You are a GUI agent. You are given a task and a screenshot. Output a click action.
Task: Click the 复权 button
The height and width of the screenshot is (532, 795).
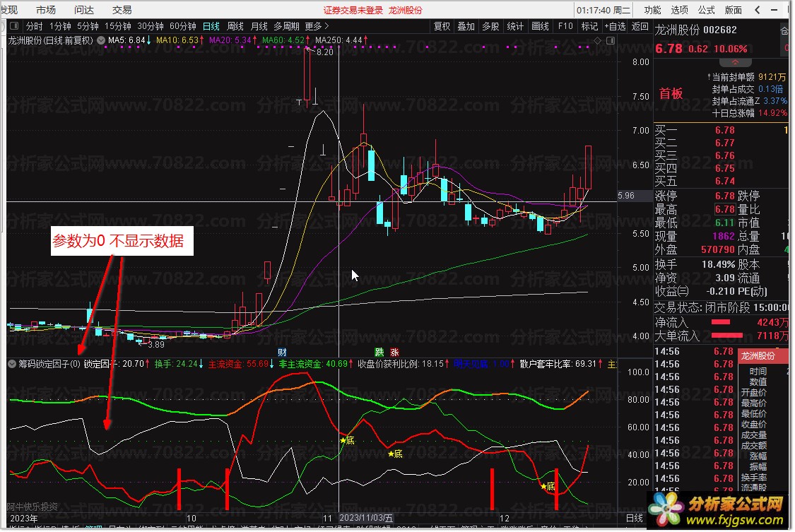[x=442, y=26]
